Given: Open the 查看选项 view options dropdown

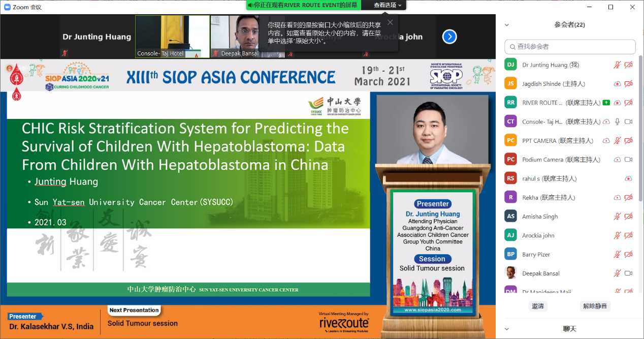Looking at the screenshot, I should click(388, 5).
